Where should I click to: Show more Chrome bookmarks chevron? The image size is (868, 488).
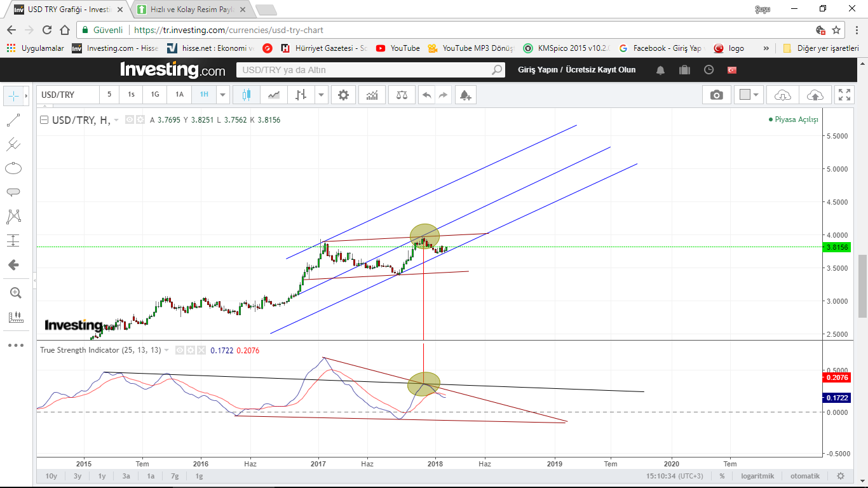(766, 48)
